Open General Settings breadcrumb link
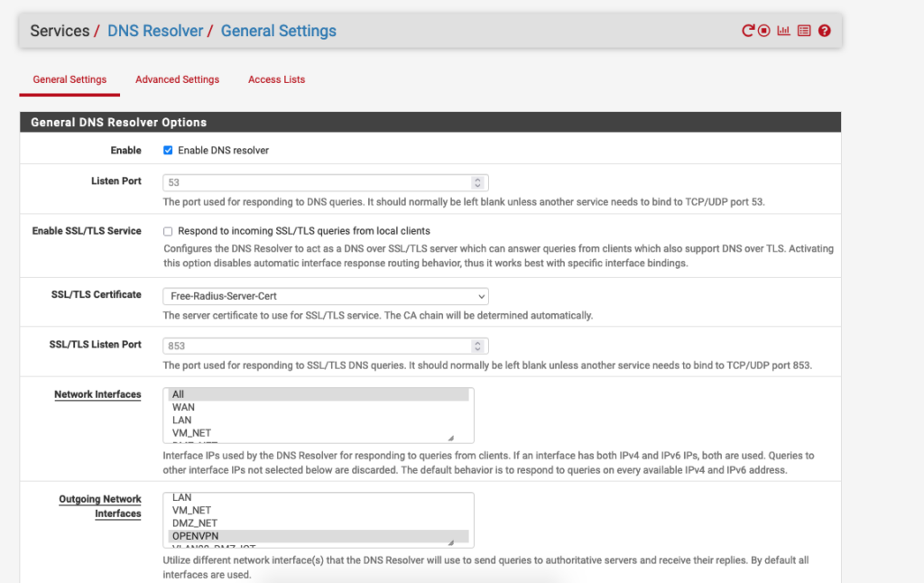The height and width of the screenshot is (583, 924). coord(278,31)
